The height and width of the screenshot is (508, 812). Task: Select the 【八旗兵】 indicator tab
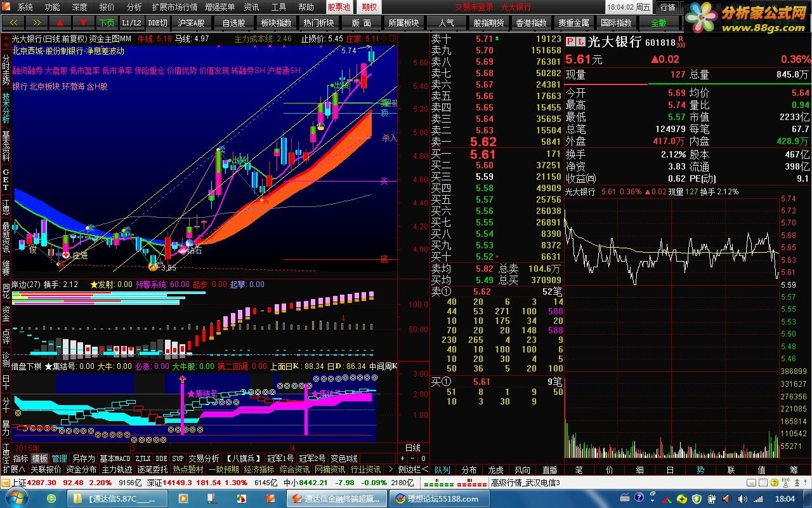pyautogui.click(x=244, y=458)
